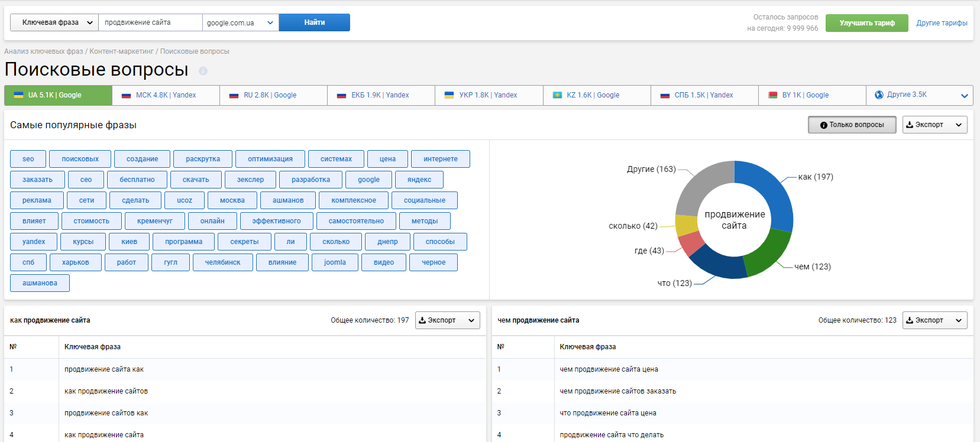Select the социальные phrase tag

click(425, 200)
